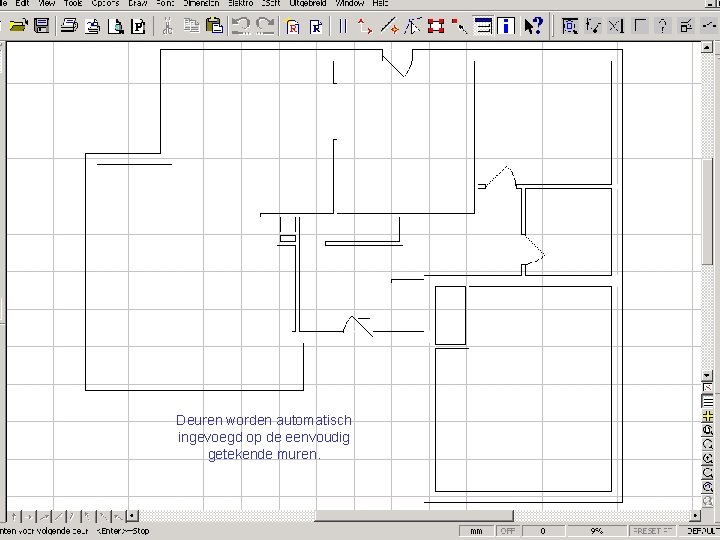Click the horizontal scrollbar thumb
The image size is (720, 540).
point(414,516)
